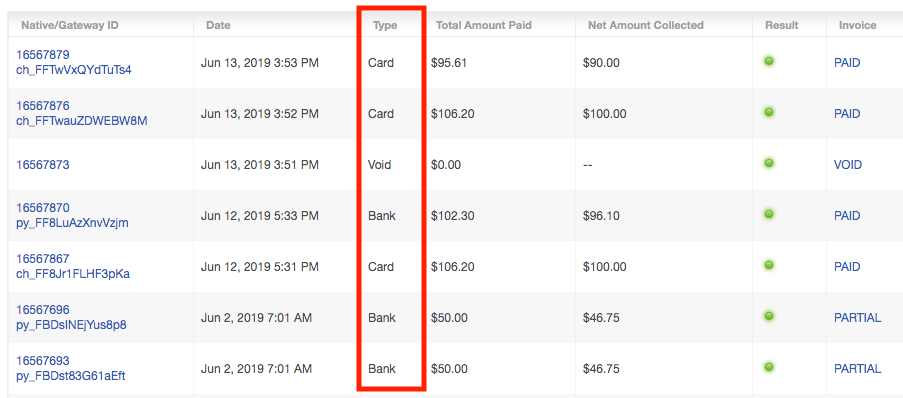Click green status dot in Void row
Viewport: 903px width, 398px height.
(x=768, y=164)
